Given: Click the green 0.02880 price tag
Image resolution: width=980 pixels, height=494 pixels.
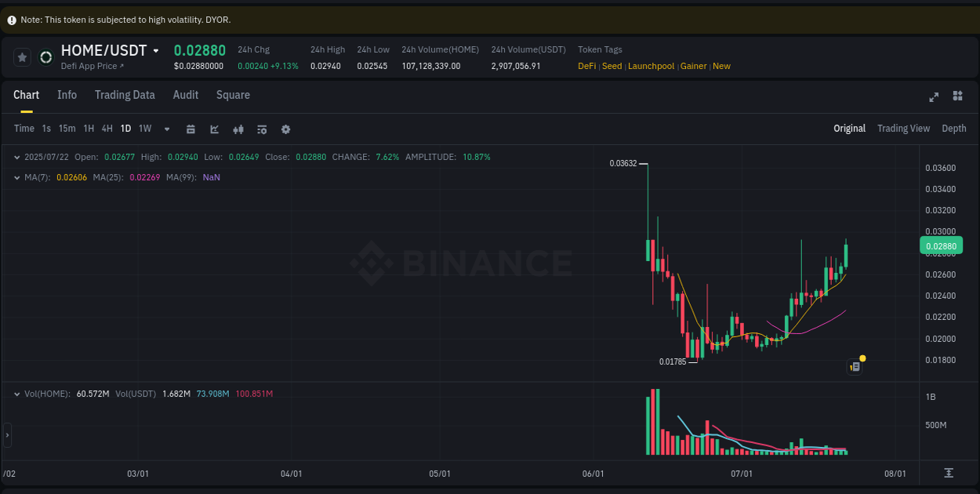Looking at the screenshot, I should point(940,245).
